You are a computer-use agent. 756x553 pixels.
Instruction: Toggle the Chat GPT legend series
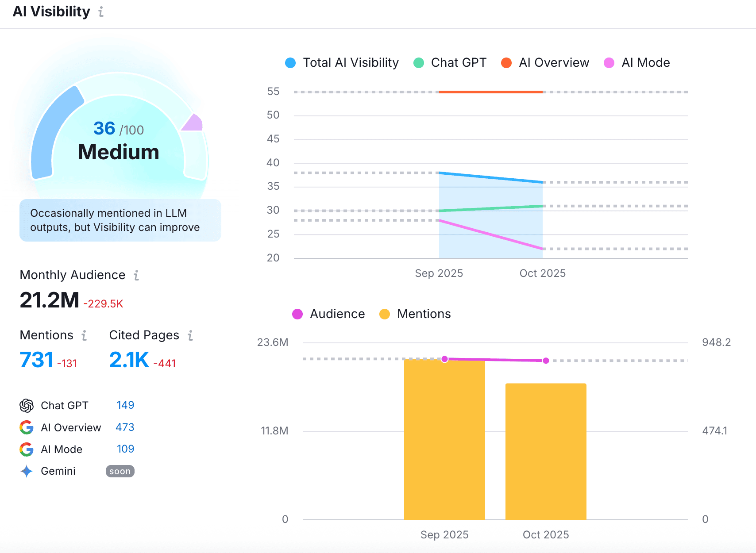(450, 63)
